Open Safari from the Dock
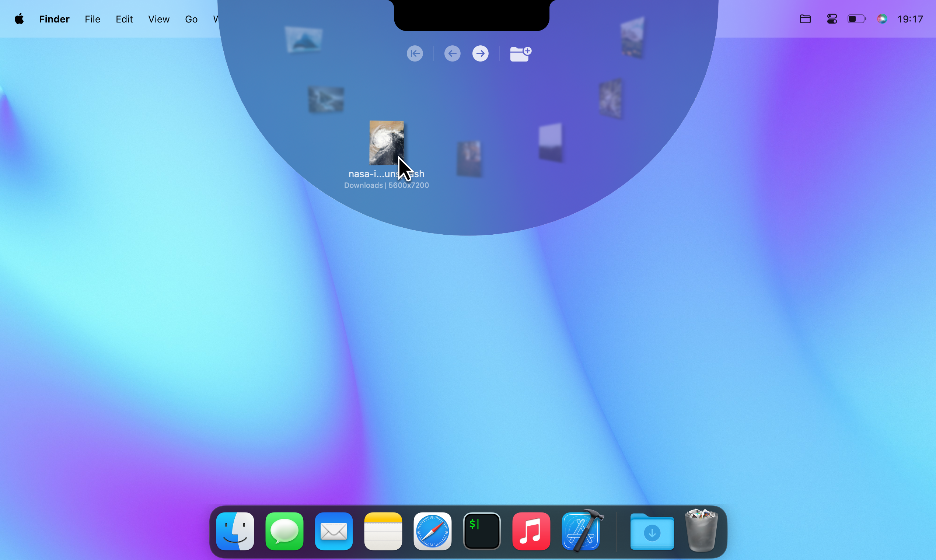The width and height of the screenshot is (936, 560). pos(432,531)
